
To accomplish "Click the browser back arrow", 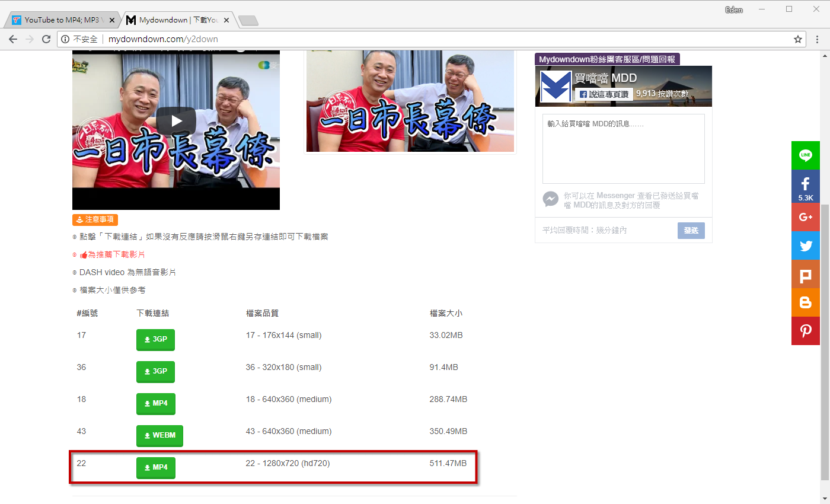I will pyautogui.click(x=13, y=39).
